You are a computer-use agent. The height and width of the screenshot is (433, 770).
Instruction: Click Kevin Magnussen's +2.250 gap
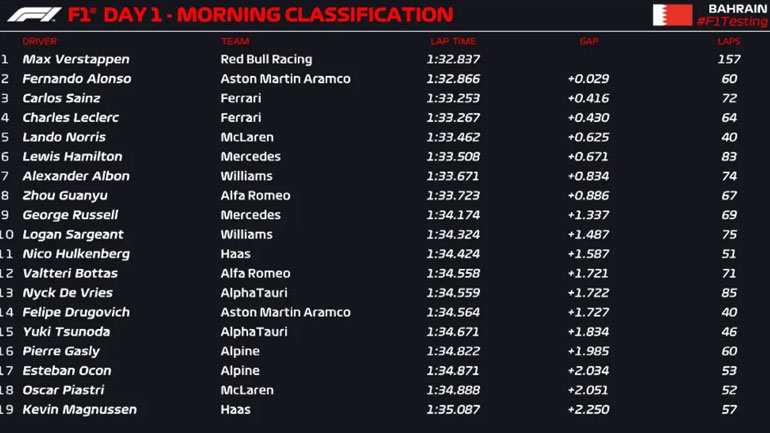pos(588,410)
